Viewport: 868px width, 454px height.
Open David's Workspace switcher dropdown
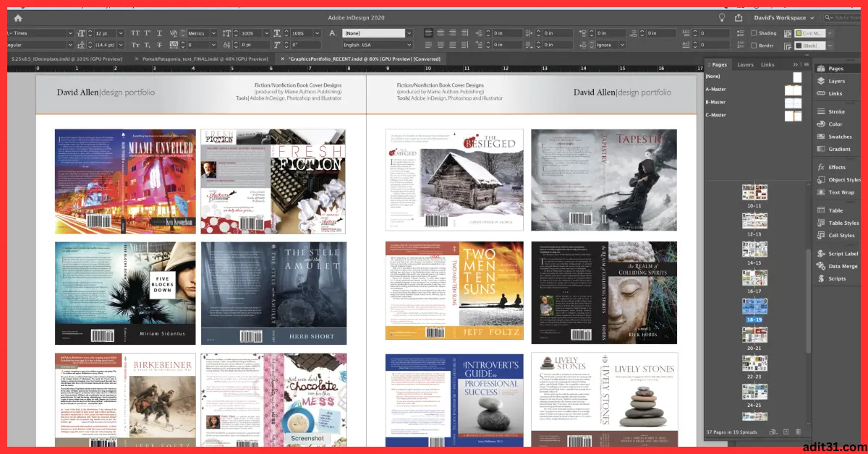(x=783, y=17)
